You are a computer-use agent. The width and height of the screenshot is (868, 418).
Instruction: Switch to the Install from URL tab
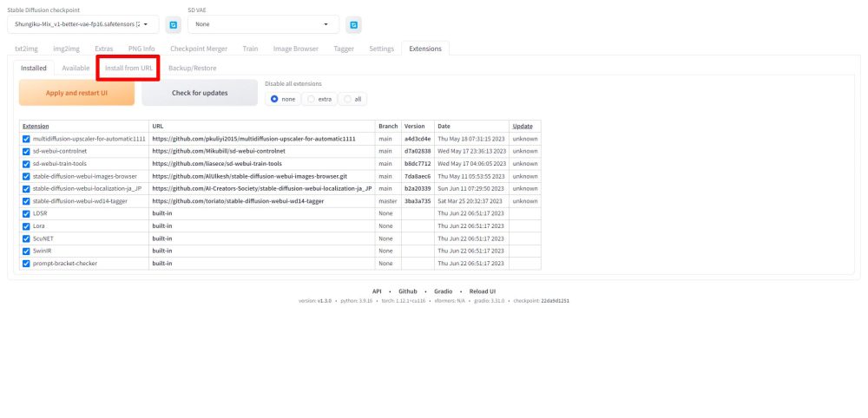(128, 68)
